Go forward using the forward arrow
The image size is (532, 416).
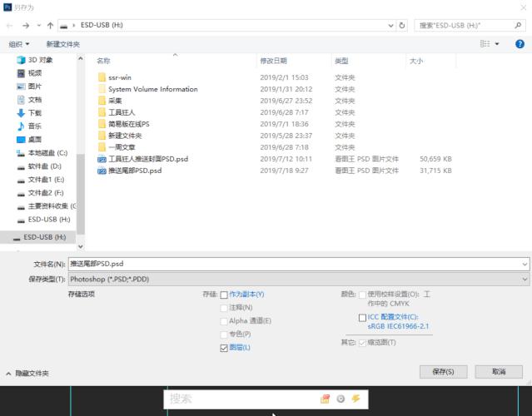26,26
